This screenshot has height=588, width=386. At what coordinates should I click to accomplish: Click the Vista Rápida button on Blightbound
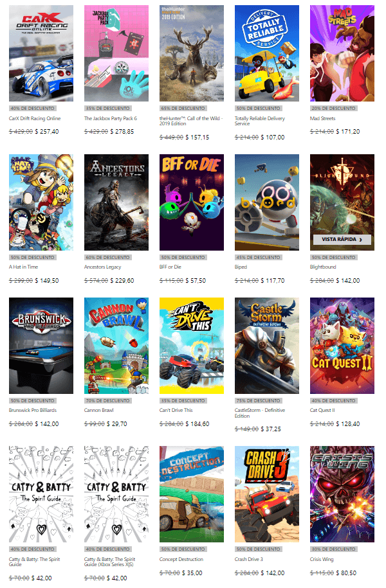342,240
